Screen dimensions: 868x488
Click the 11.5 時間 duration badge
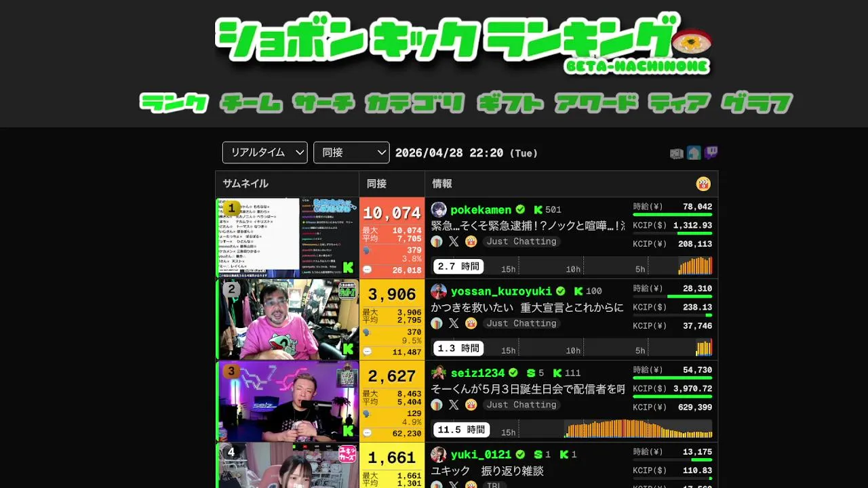[462, 430]
